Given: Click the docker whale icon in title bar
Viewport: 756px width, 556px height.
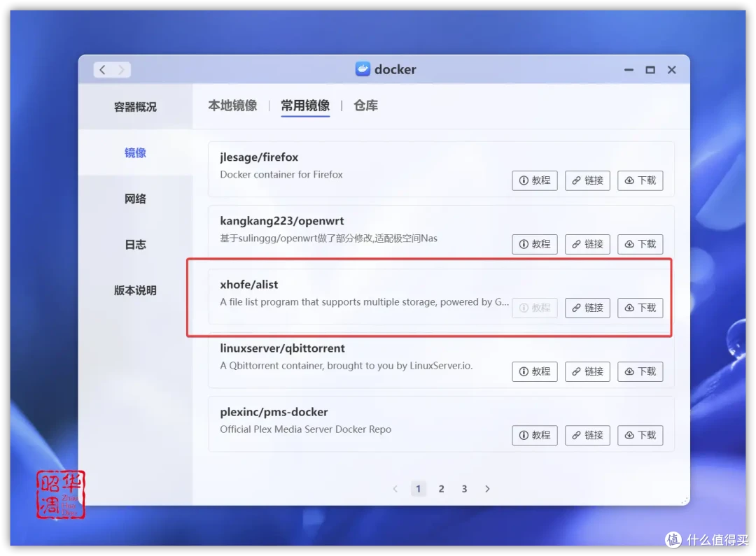Looking at the screenshot, I should click(x=363, y=69).
